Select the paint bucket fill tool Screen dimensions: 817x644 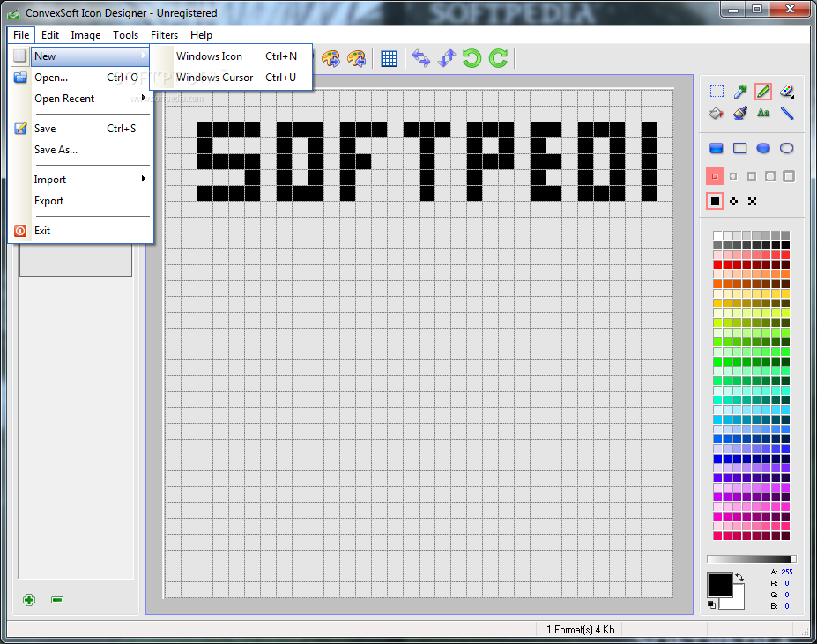[717, 113]
